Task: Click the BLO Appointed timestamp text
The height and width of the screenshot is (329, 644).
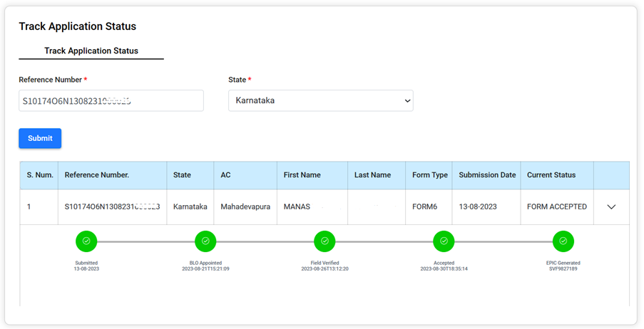Action: click(x=205, y=268)
